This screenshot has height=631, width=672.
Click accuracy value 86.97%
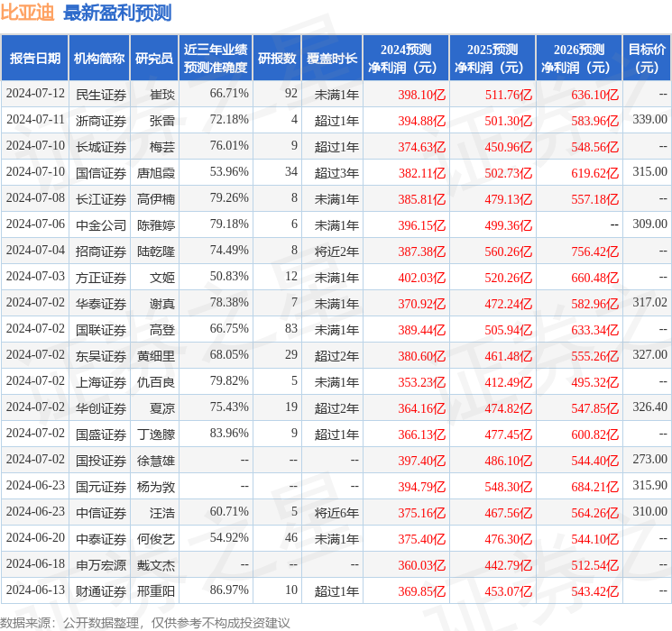coord(229,590)
